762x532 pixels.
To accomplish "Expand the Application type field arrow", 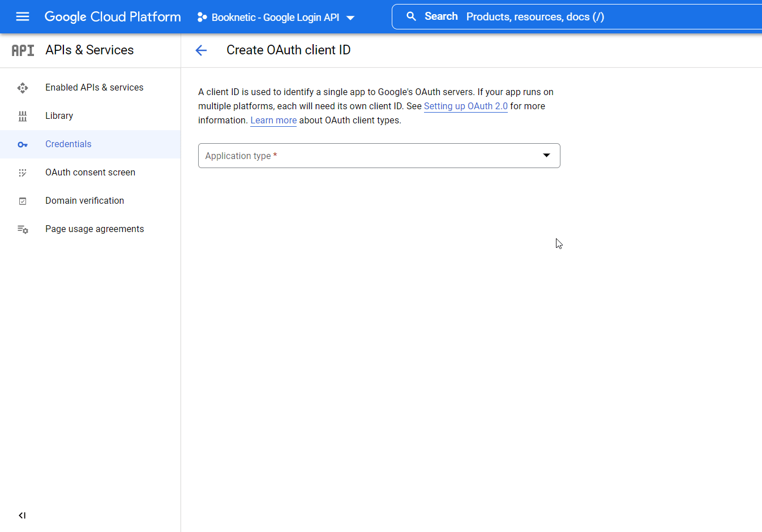I will coord(546,155).
